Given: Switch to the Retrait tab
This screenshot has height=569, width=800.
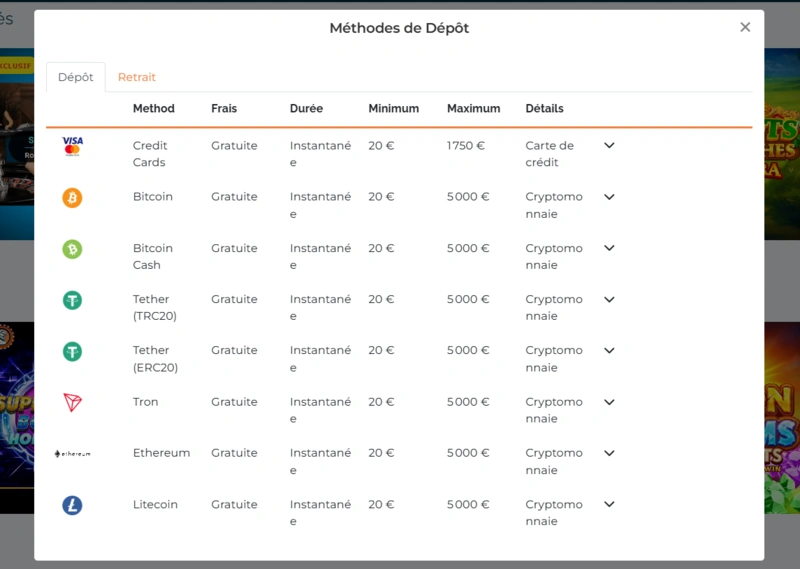Looking at the screenshot, I should click(x=137, y=77).
